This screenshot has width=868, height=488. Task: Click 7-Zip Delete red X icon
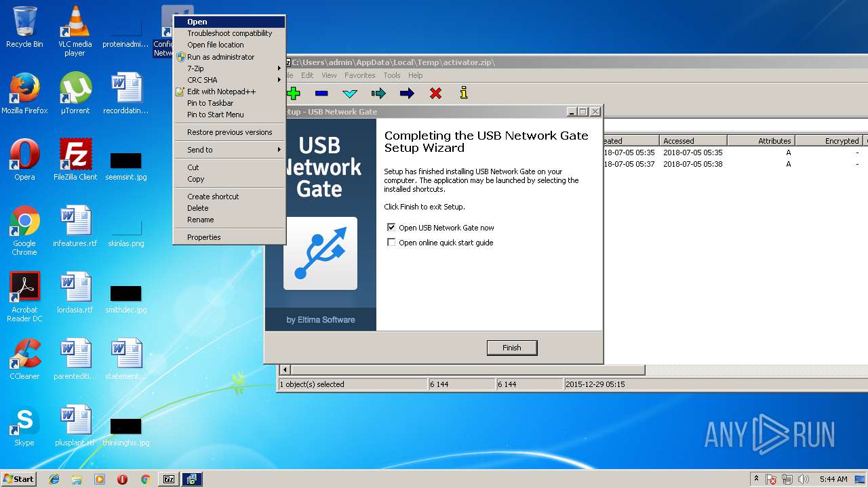(x=435, y=94)
